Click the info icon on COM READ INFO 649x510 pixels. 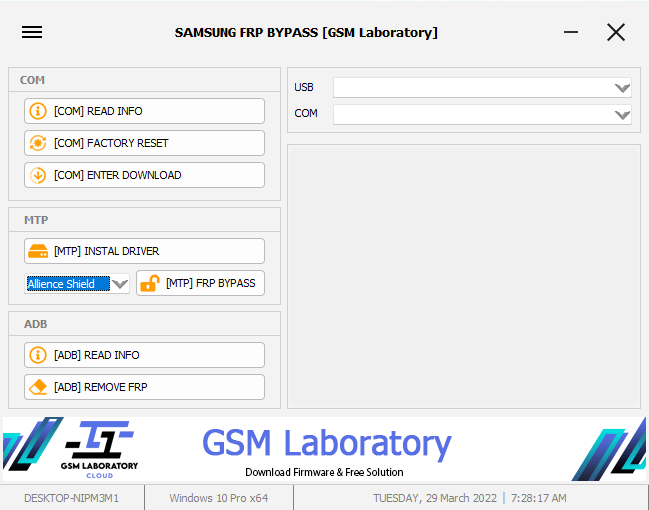pyautogui.click(x=38, y=111)
